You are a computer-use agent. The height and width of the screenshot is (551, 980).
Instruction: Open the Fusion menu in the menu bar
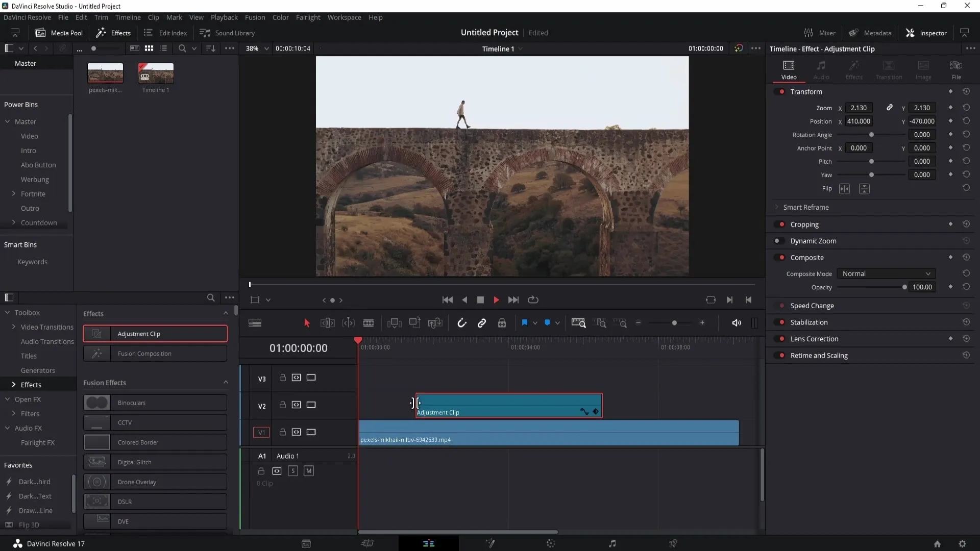click(255, 17)
